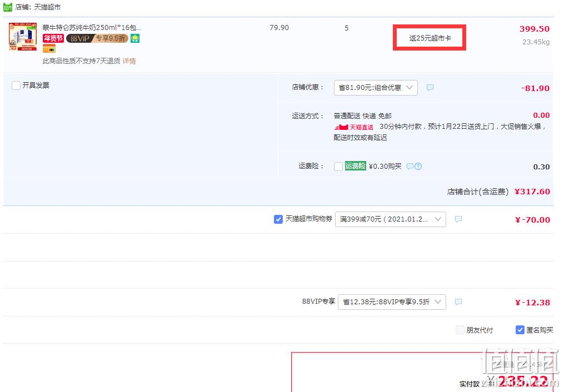
Task: Open the 省12.38元:88VIP专享9.5折 dropdown
Action: (392, 302)
